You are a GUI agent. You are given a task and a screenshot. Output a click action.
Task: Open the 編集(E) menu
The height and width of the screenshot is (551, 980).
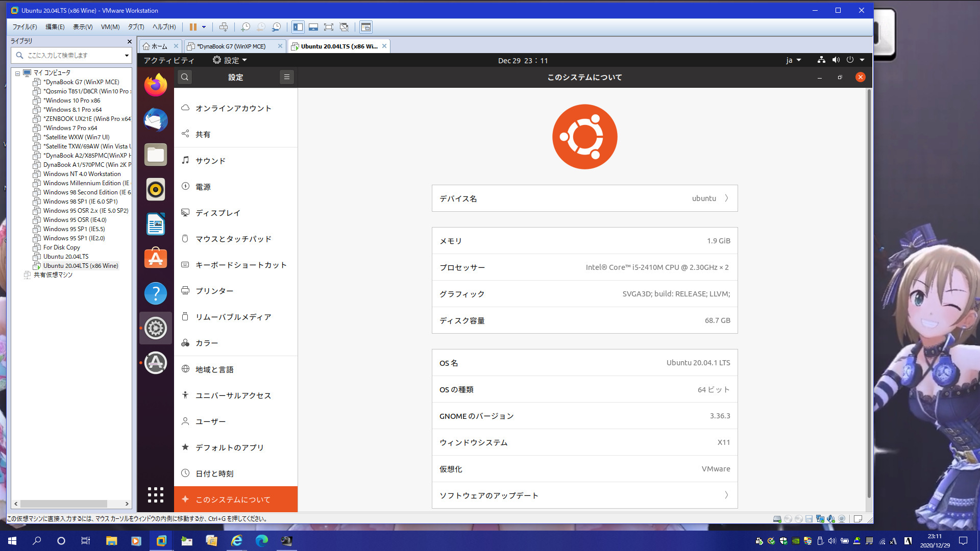pyautogui.click(x=55, y=27)
